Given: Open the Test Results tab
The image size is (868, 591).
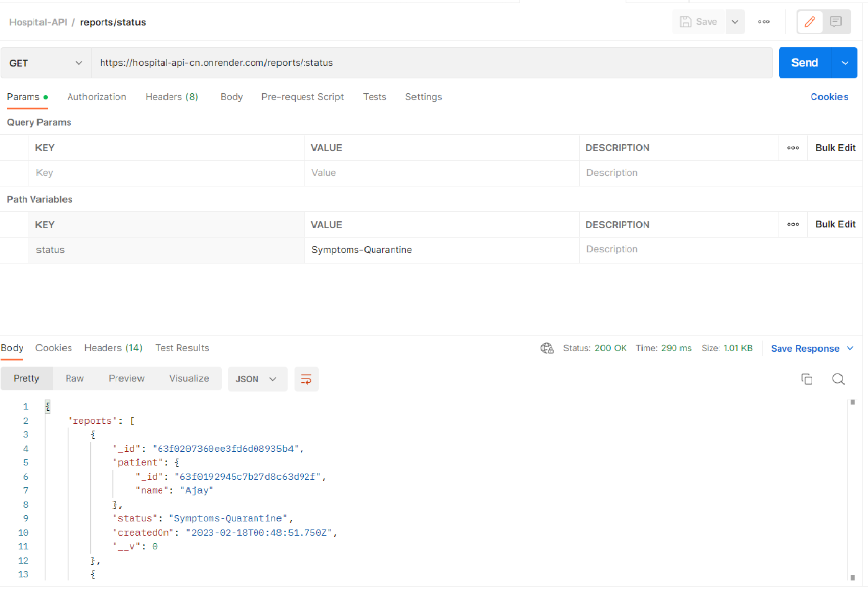Looking at the screenshot, I should 182,348.
